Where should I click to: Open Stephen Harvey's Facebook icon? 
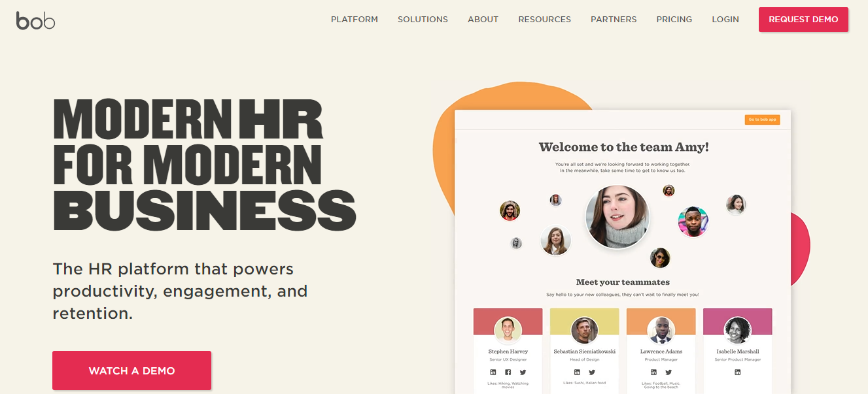coord(508,372)
